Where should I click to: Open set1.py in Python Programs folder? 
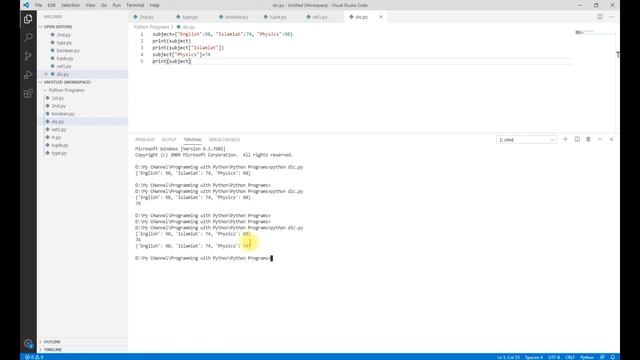59,129
